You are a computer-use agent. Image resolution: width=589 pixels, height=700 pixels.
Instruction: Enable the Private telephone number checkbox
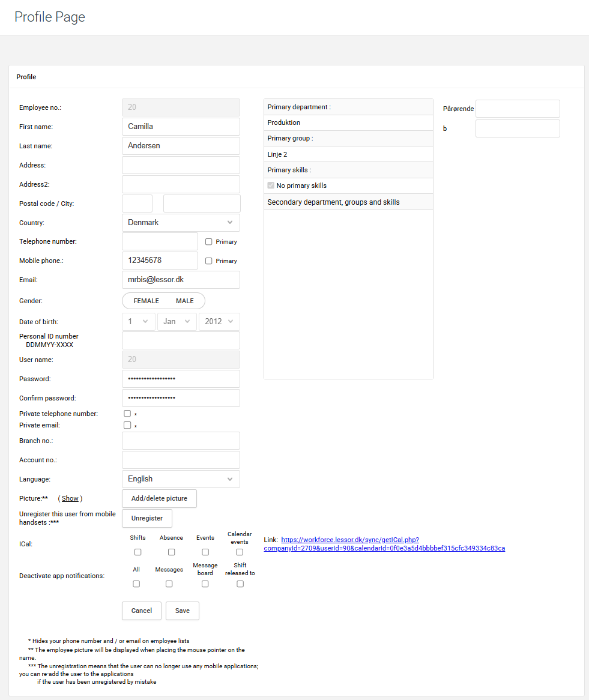[127, 414]
